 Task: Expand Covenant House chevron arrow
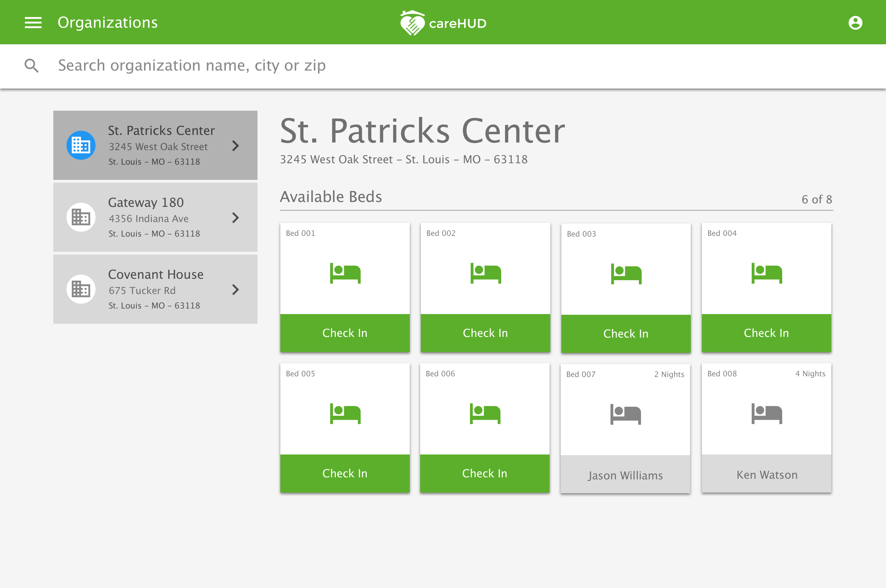click(235, 289)
